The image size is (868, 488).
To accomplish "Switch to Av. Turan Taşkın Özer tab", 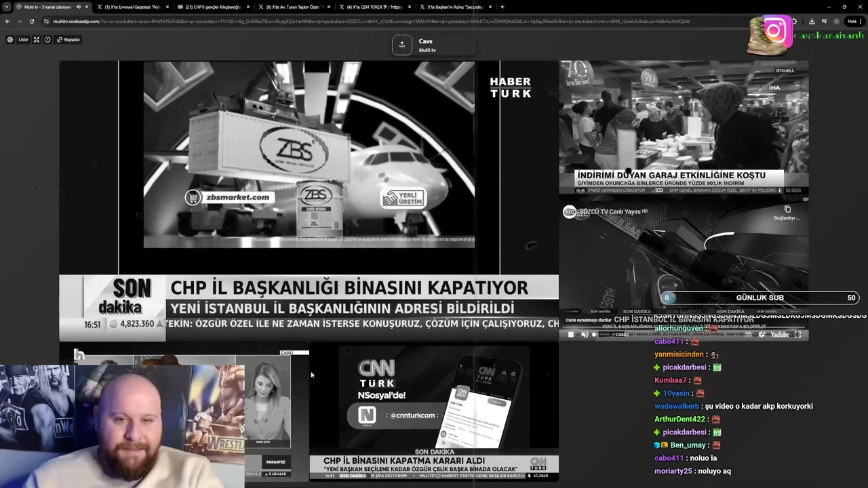I will tap(294, 7).
